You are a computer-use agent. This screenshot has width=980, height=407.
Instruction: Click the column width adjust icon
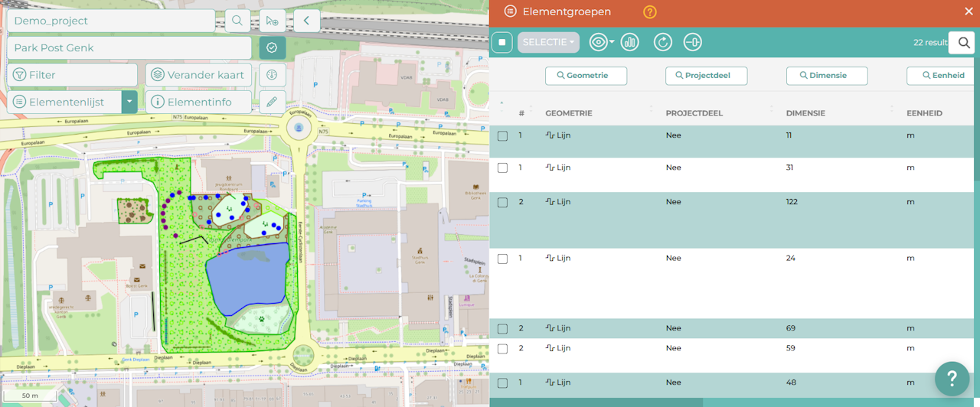(x=692, y=42)
